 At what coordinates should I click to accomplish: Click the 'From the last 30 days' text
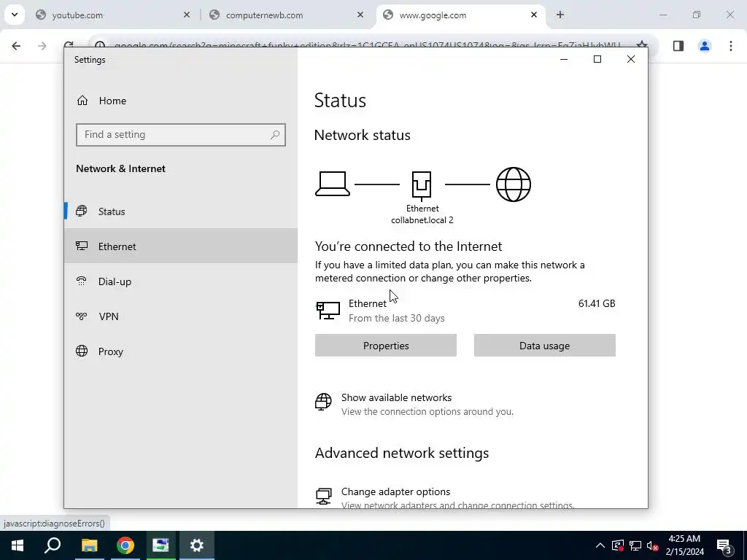click(x=396, y=318)
